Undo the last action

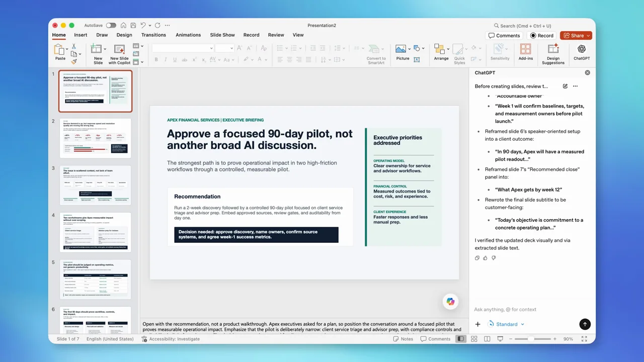(x=143, y=26)
